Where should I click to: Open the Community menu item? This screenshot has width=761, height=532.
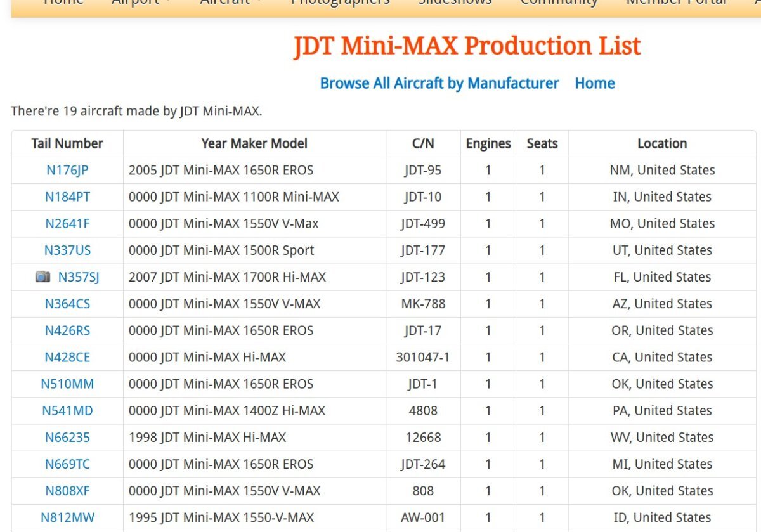(559, 2)
